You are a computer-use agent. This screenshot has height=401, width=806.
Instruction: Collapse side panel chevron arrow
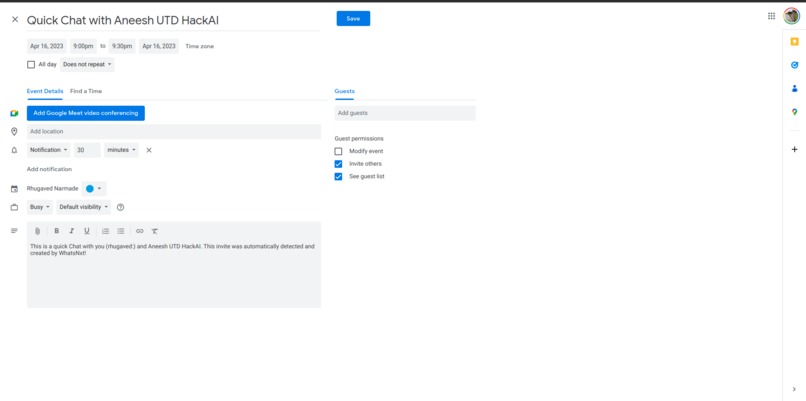[x=794, y=389]
